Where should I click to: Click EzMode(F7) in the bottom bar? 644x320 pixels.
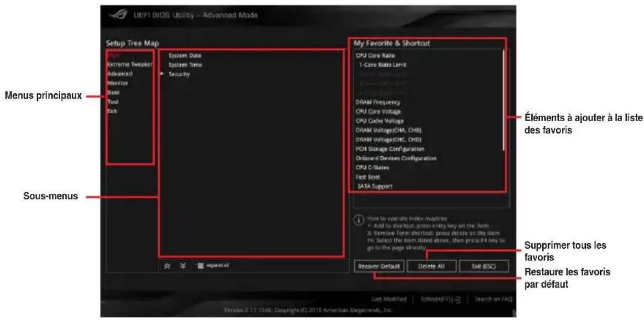441,299
